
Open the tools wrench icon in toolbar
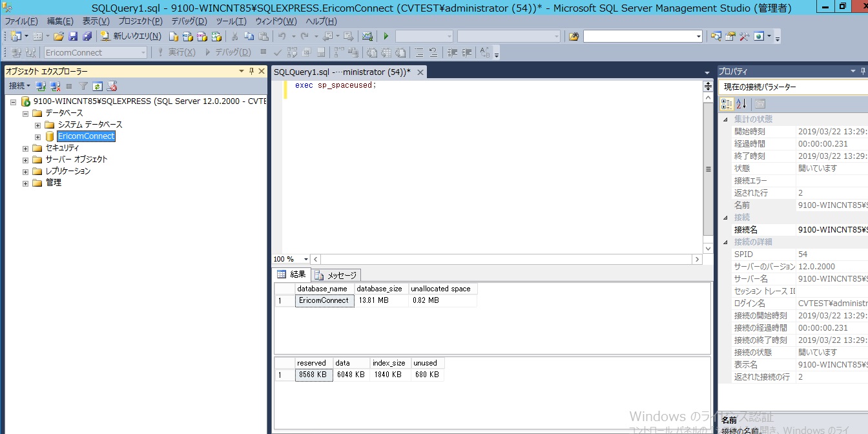pyautogui.click(x=744, y=37)
